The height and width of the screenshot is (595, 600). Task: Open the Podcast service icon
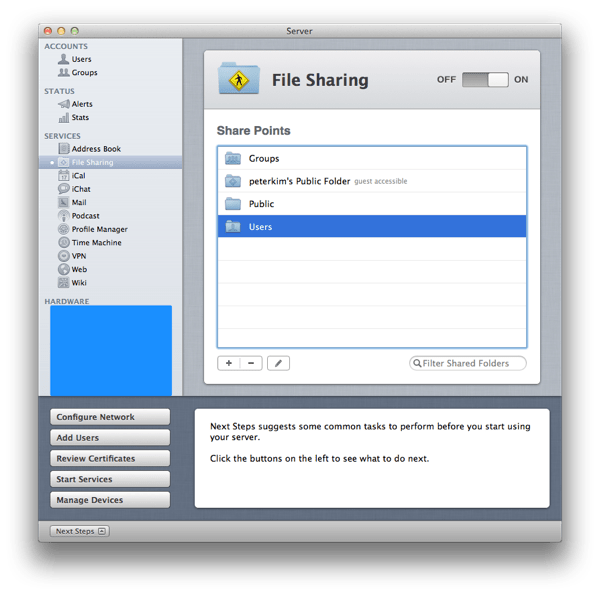click(x=64, y=216)
